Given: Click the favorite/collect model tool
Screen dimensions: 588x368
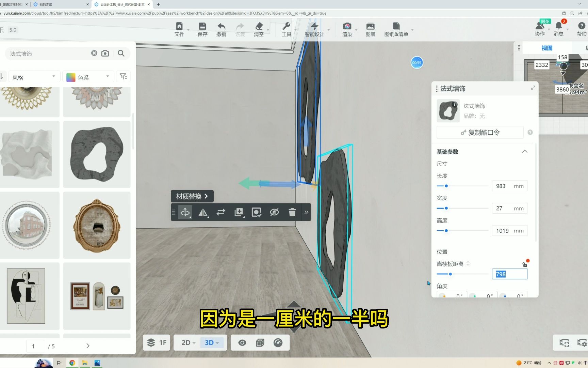Looking at the screenshot, I should coord(257,212).
